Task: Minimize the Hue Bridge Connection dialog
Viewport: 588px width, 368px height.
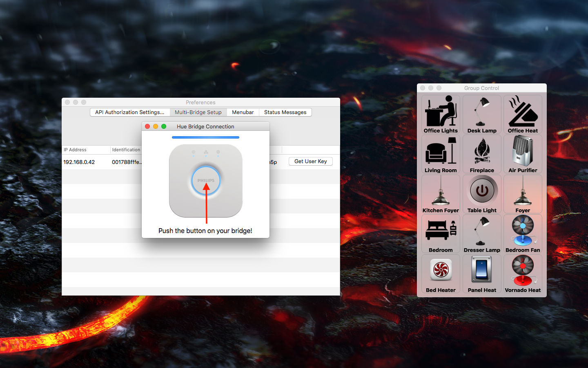Action: click(156, 126)
